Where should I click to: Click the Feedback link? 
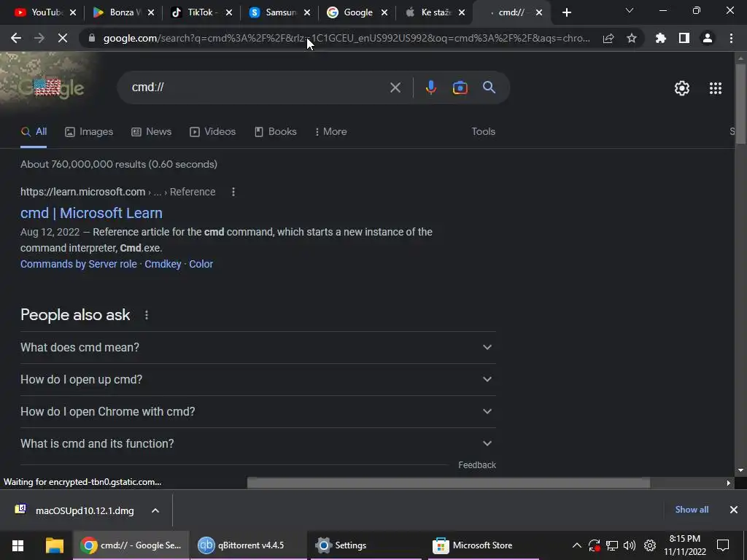click(x=477, y=465)
